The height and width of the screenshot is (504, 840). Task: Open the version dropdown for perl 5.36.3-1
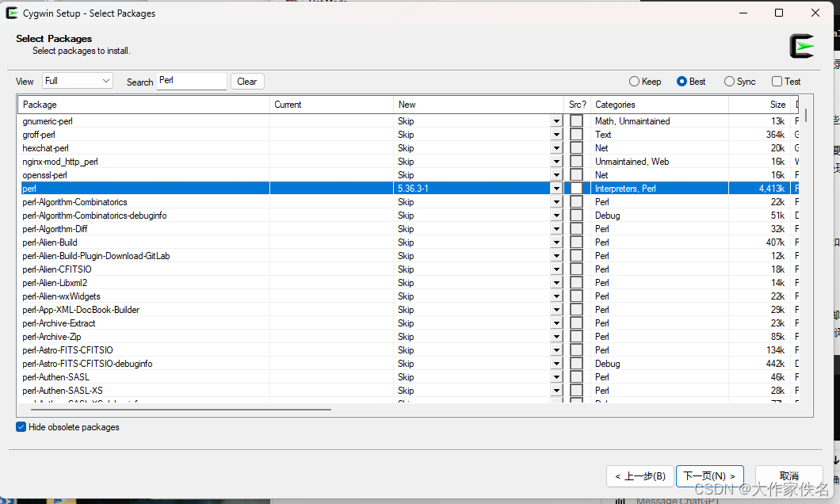click(x=556, y=189)
